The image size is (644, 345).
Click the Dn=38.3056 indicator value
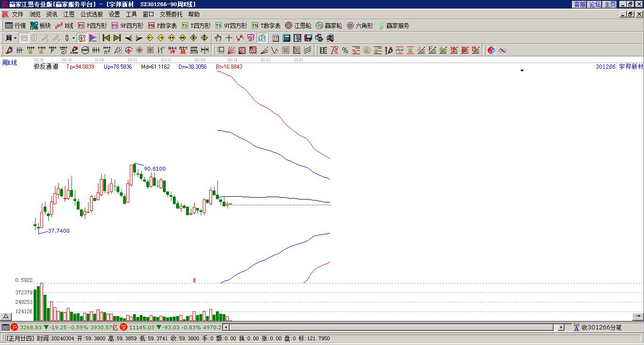[193, 67]
